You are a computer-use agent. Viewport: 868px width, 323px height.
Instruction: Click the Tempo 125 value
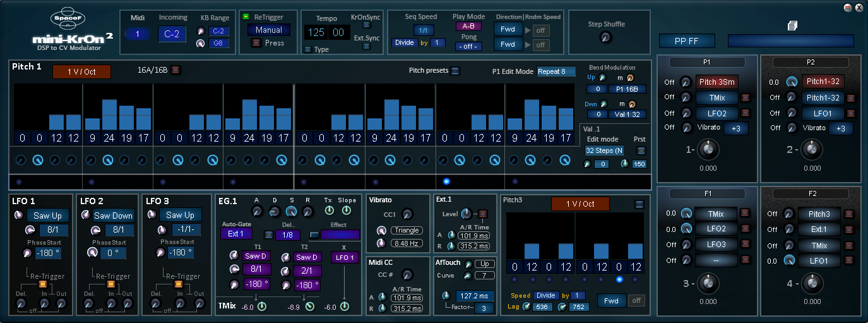tap(316, 32)
